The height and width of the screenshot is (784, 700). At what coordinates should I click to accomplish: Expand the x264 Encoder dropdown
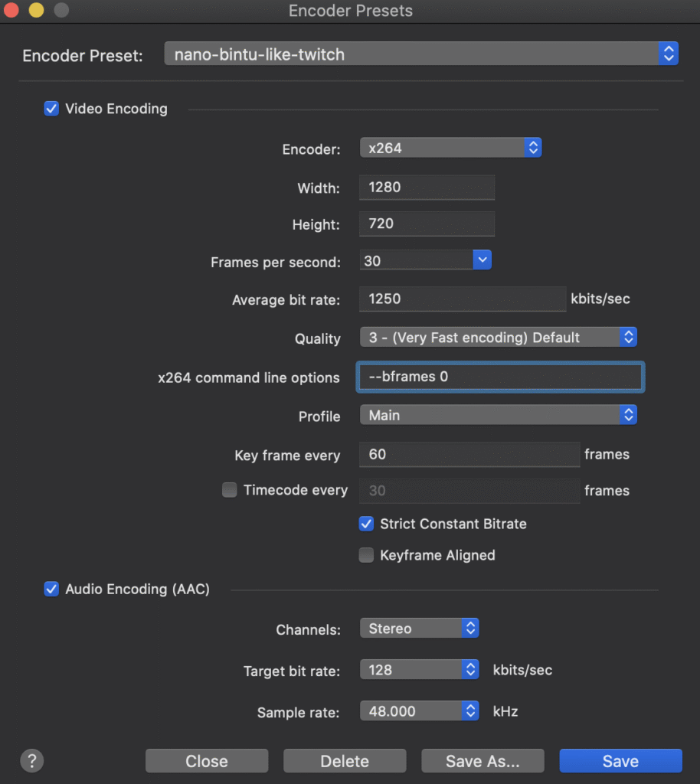click(x=450, y=148)
